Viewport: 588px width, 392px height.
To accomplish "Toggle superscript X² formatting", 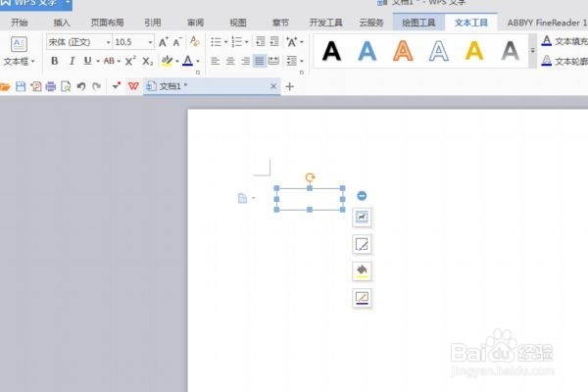I will pos(130,61).
